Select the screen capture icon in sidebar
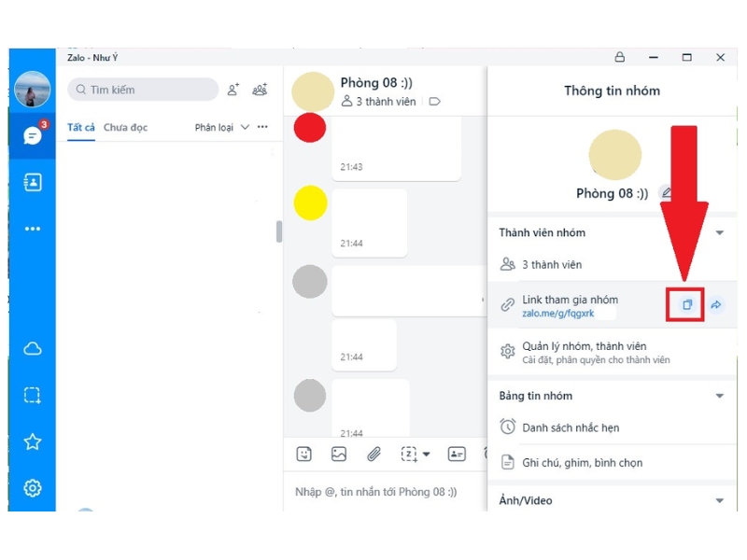Viewport: 747px width, 560px height. click(x=33, y=395)
